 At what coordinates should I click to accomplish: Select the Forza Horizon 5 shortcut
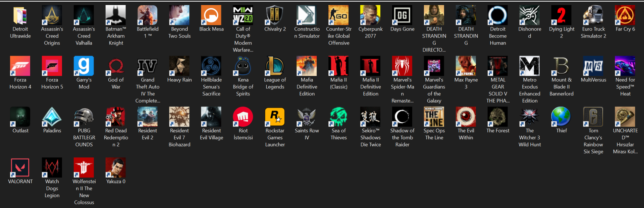click(52, 66)
